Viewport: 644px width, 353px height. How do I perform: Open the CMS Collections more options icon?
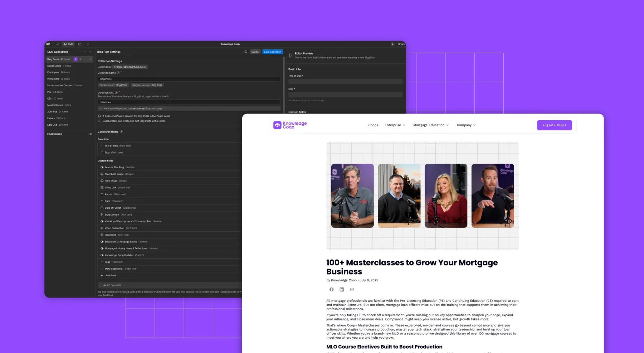click(x=85, y=52)
